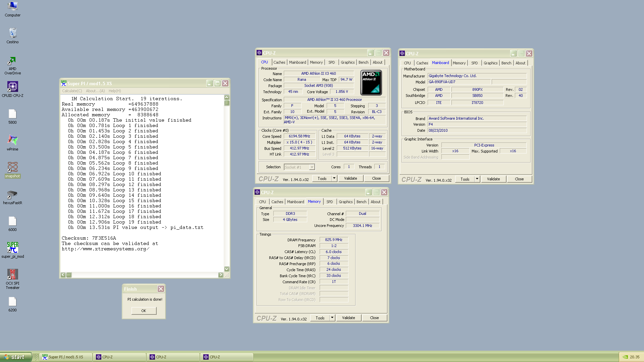Open the Help(H) menu in Super PI
The height and width of the screenshot is (362, 644).
coord(115,91)
